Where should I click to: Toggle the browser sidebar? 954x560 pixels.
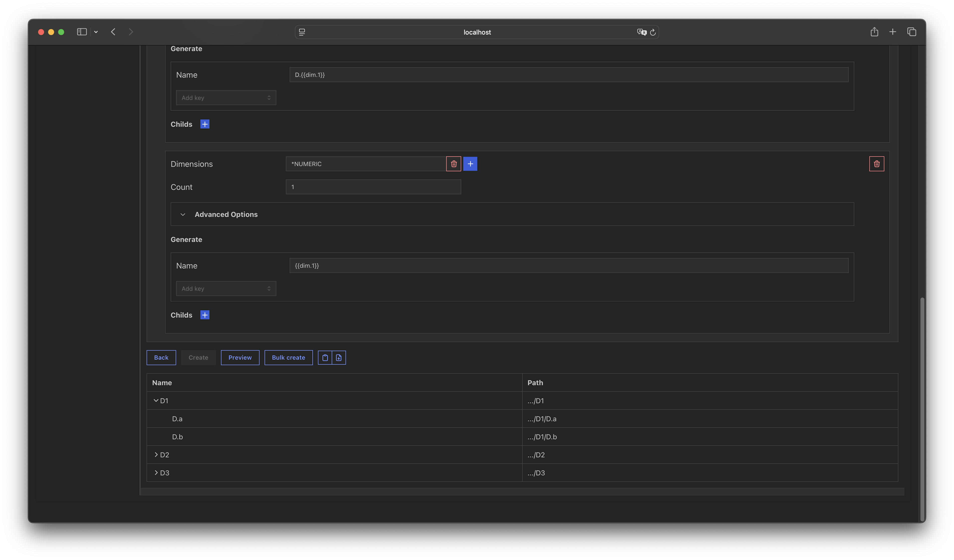pos(82,32)
